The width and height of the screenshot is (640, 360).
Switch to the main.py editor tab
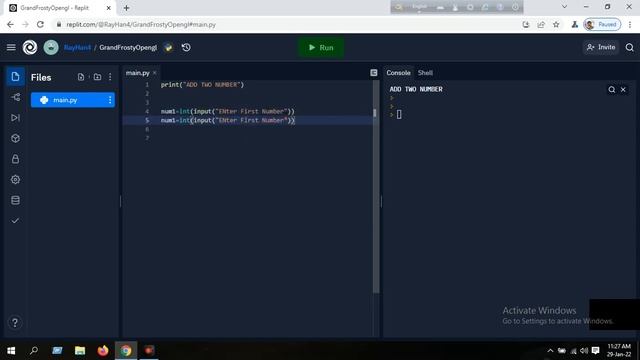138,73
